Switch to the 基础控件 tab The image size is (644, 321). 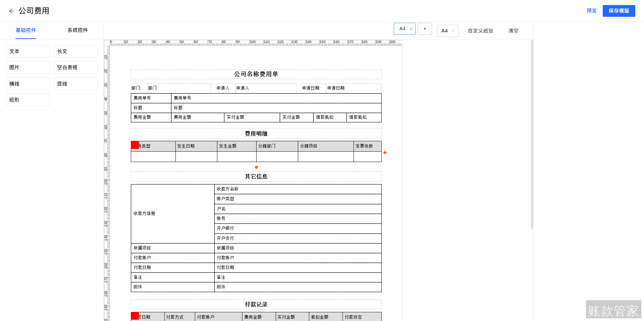pyautogui.click(x=26, y=30)
